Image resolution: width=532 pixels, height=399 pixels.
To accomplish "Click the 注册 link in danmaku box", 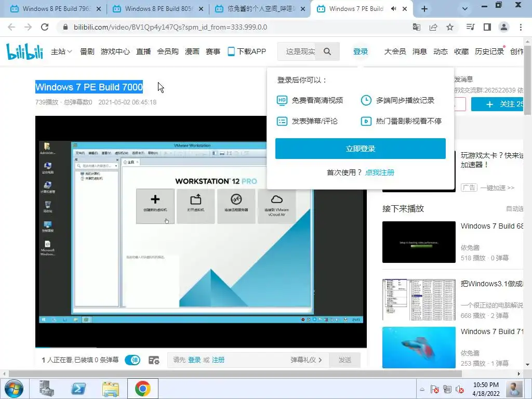I will point(218,360).
